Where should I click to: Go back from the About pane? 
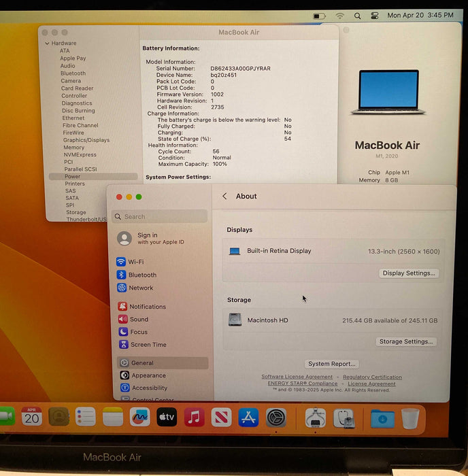click(x=224, y=196)
